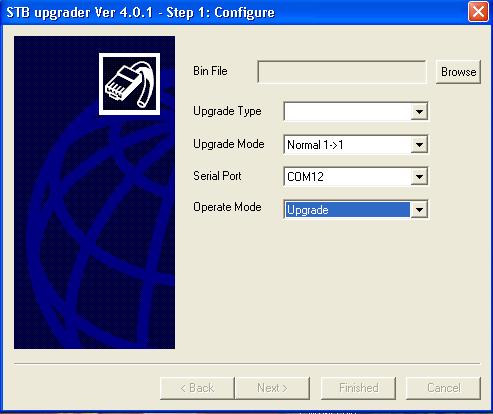Screen dimensions: 493x414
Task: Click the STB upgrader title bar text
Action: [x=141, y=13]
